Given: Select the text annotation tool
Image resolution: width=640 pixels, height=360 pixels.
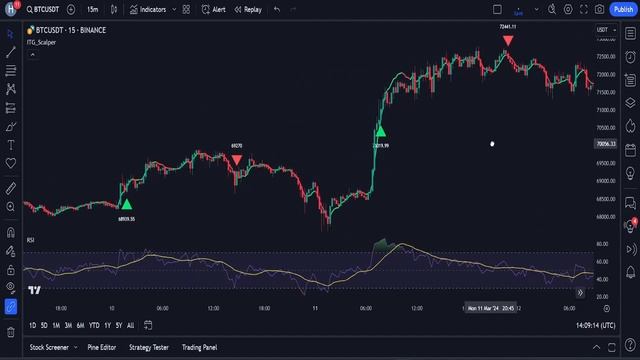Looking at the screenshot, I should click(x=11, y=145).
